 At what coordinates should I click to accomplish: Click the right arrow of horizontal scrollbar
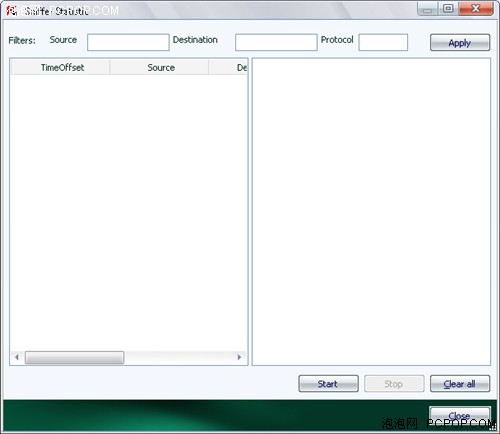(x=239, y=357)
